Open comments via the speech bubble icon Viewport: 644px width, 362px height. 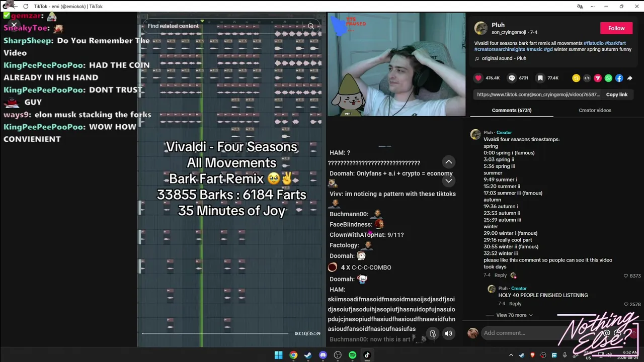click(x=512, y=78)
